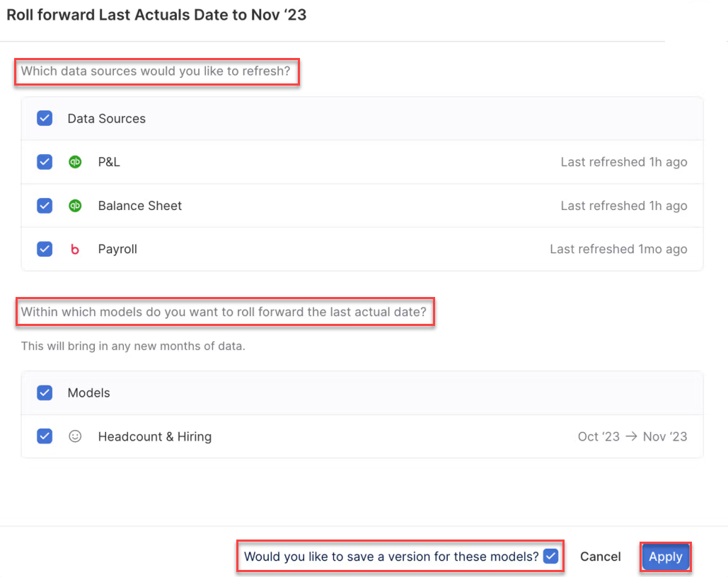Viewport: 728px width, 577px height.
Task: Uncheck the Balance Sheet checkbox
Action: (x=45, y=206)
